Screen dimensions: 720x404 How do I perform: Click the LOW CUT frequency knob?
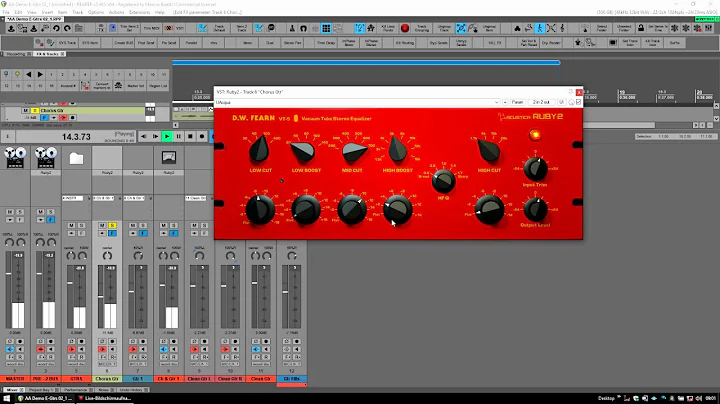pos(259,150)
